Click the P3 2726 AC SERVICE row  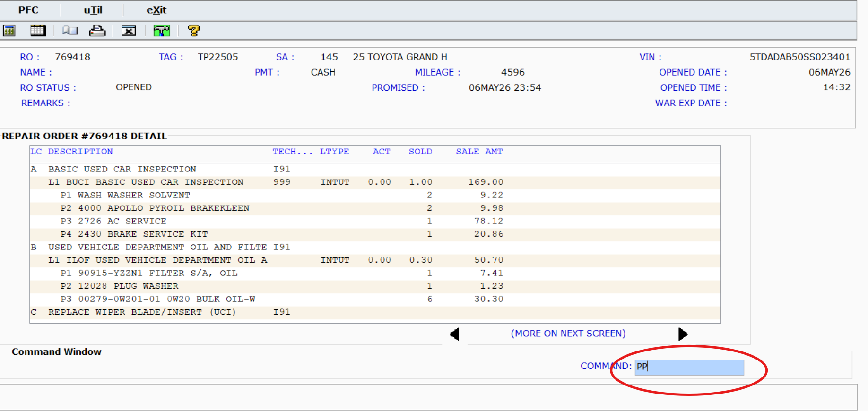pos(375,221)
